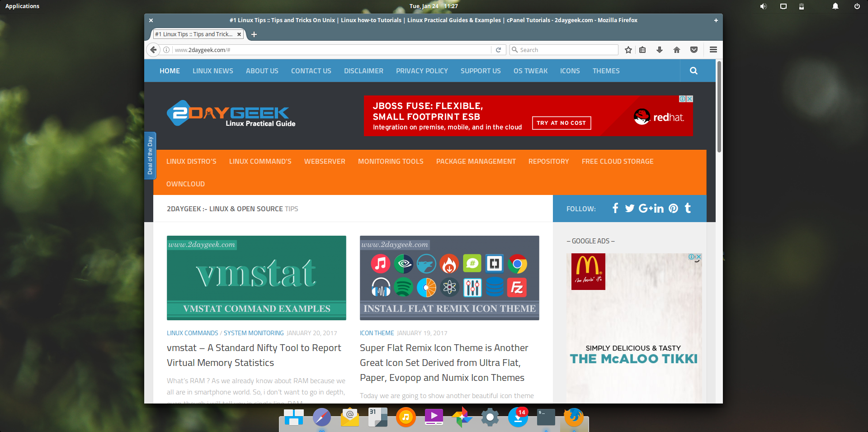Open SYSTEM MONITORING category link
868x432 pixels.
pyautogui.click(x=254, y=333)
